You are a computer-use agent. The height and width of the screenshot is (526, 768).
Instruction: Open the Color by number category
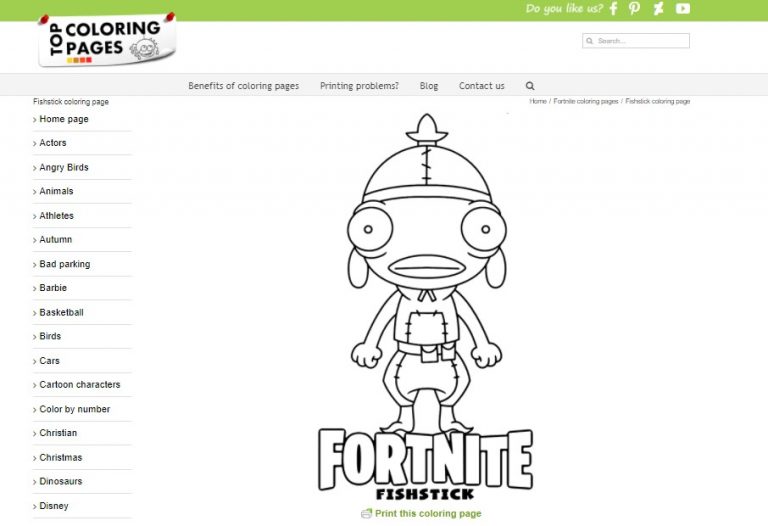(74, 409)
